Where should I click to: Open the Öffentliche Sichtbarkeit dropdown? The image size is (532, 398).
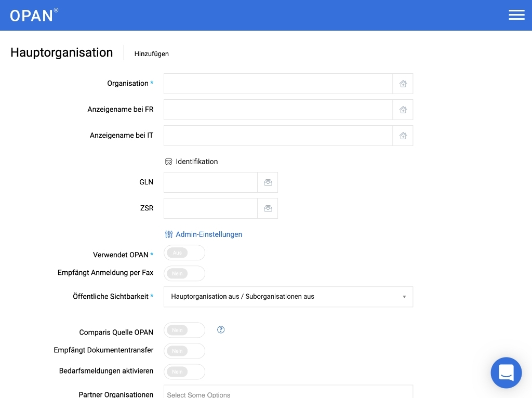[288, 297]
